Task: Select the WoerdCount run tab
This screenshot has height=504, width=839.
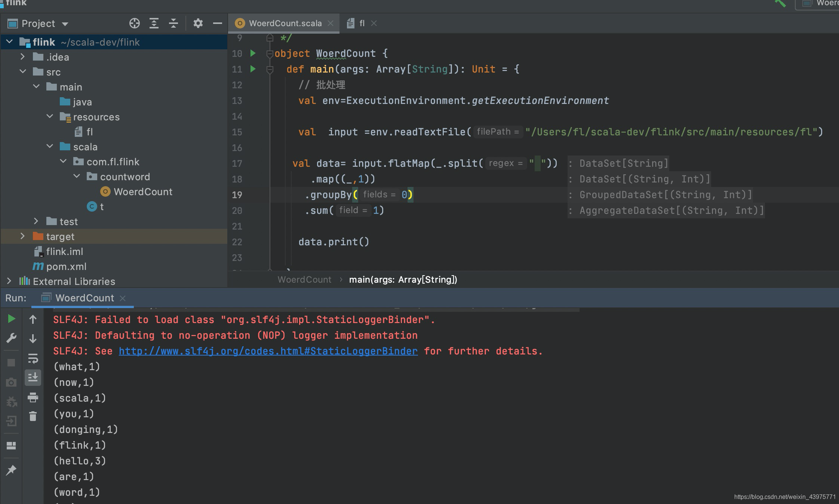Action: 84,298
